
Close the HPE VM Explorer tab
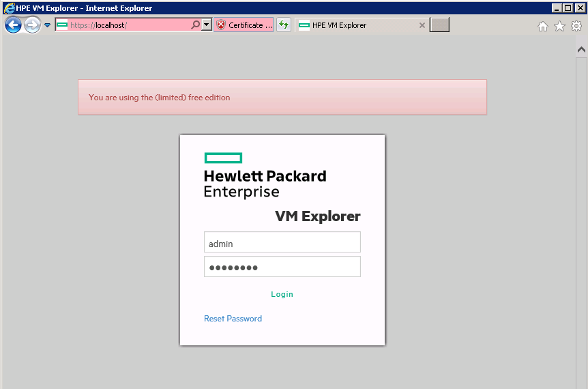click(x=422, y=25)
